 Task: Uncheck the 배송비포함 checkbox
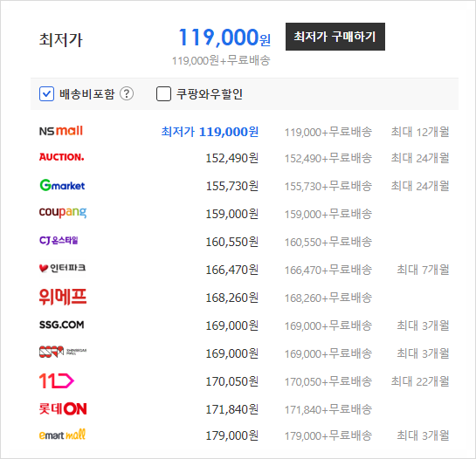click(46, 93)
